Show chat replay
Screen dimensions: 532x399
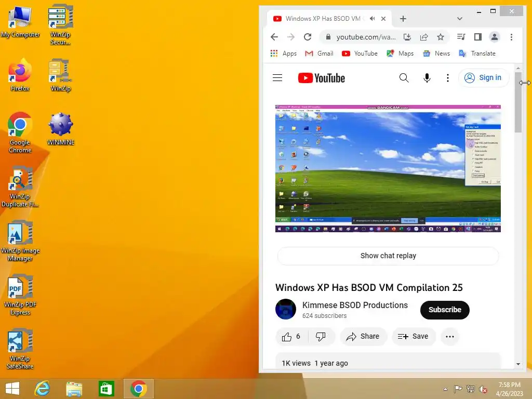point(388,256)
